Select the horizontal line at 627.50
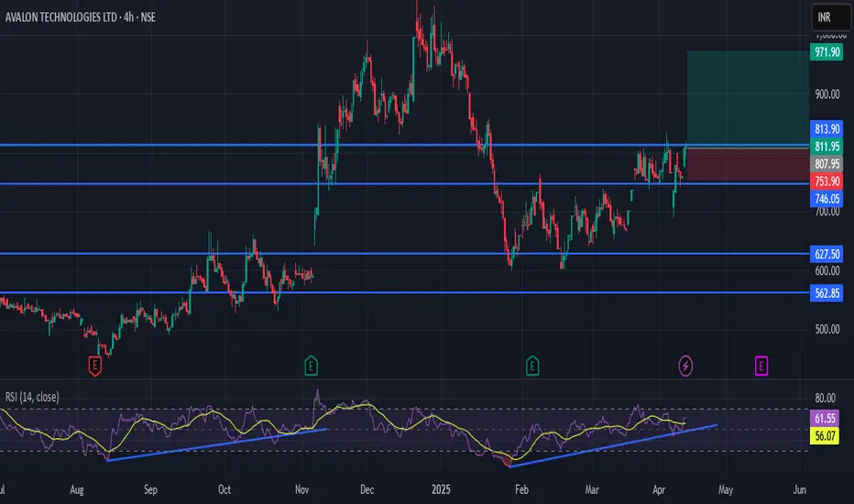The height and width of the screenshot is (504, 854). tap(404, 253)
